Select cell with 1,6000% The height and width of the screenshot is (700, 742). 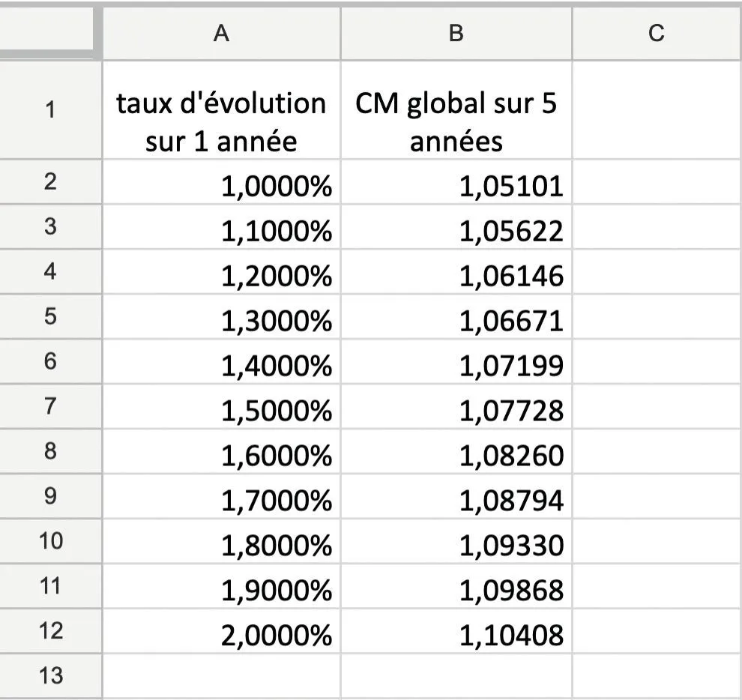(x=221, y=451)
